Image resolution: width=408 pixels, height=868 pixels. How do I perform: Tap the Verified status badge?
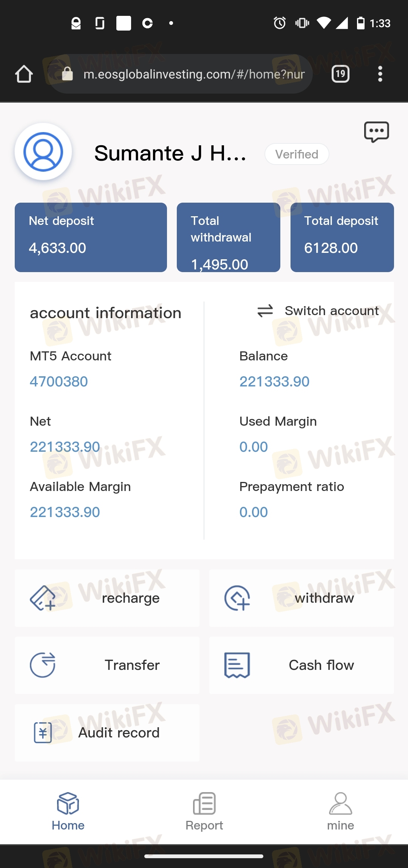[x=297, y=154]
